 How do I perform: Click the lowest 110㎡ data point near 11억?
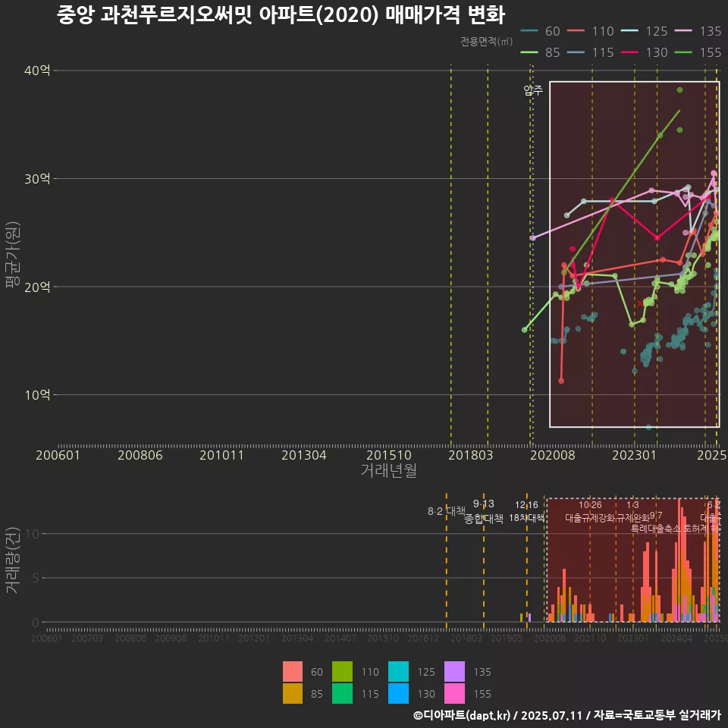[561, 381]
